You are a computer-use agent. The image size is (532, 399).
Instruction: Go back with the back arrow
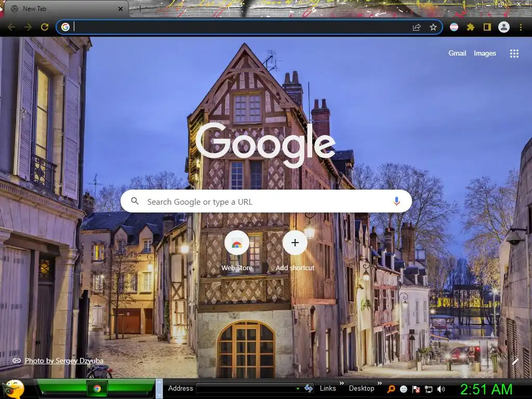pos(11,27)
